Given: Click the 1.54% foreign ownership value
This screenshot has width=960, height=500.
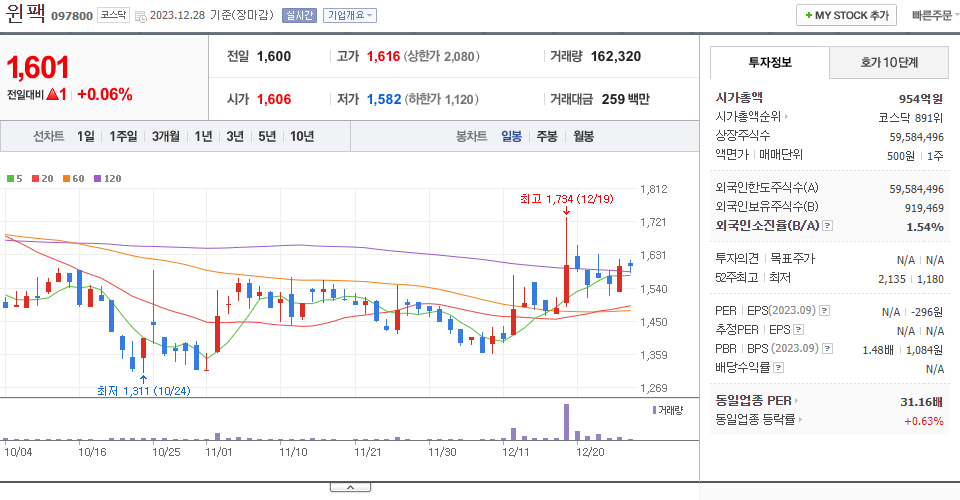Looking at the screenshot, I should coord(925,227).
